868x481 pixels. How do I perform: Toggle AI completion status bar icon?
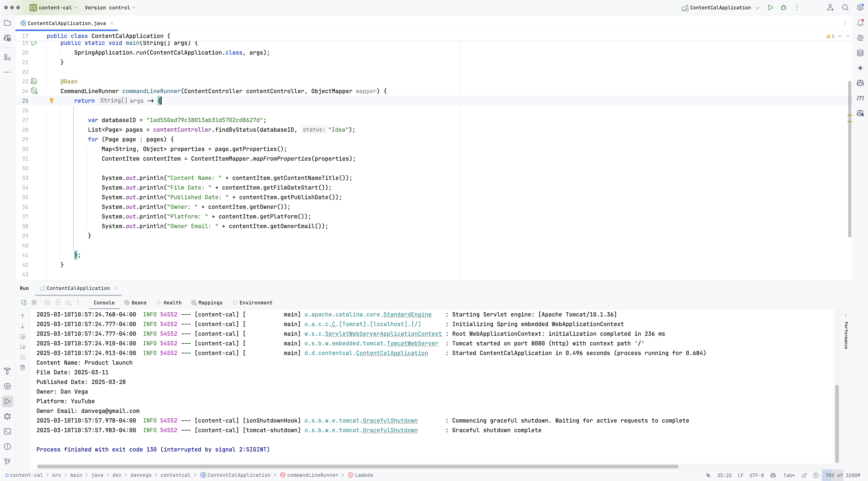tap(708, 475)
